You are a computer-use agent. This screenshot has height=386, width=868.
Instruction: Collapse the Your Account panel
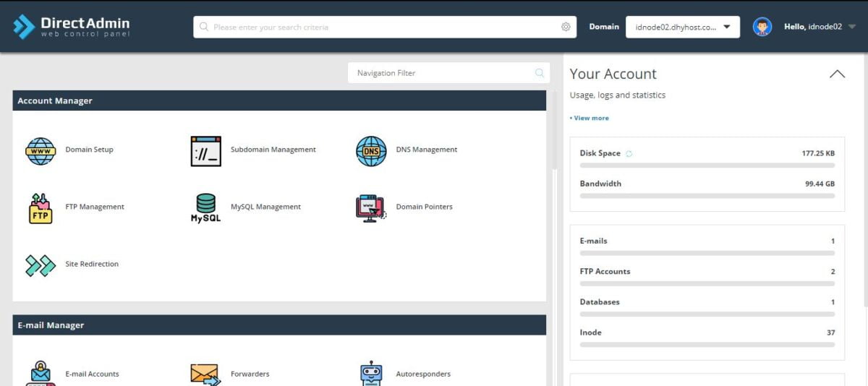(837, 74)
